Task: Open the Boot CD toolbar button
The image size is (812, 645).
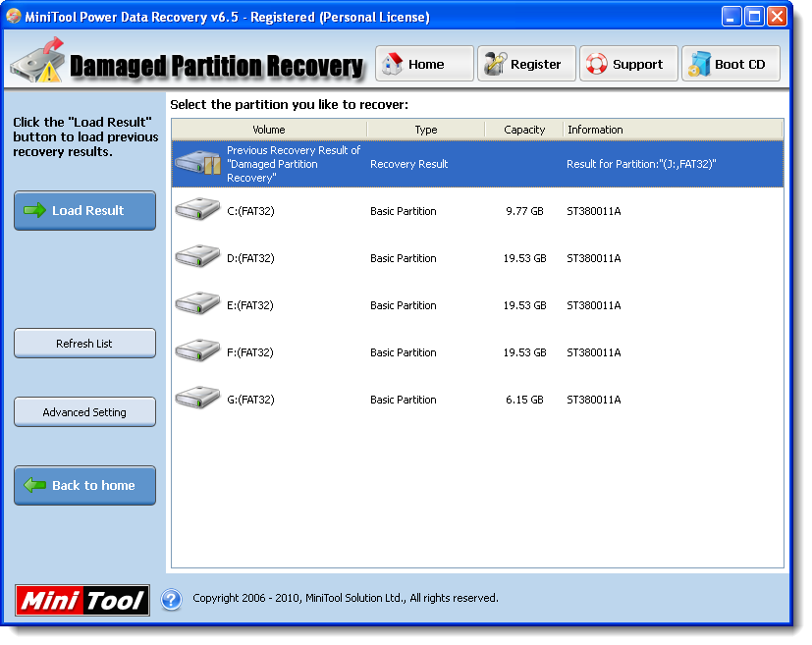Action: 731,64
